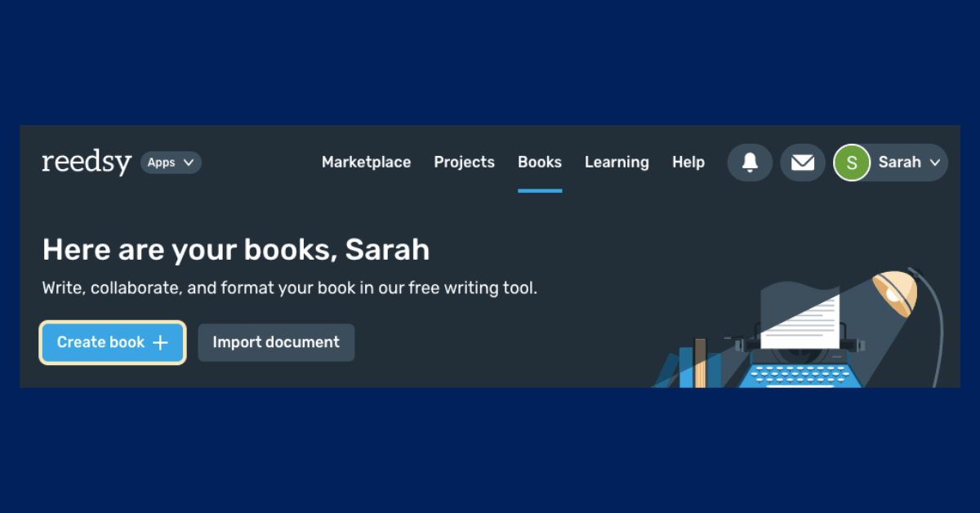Open the Learning section
This screenshot has height=513, width=980.
pos(617,162)
